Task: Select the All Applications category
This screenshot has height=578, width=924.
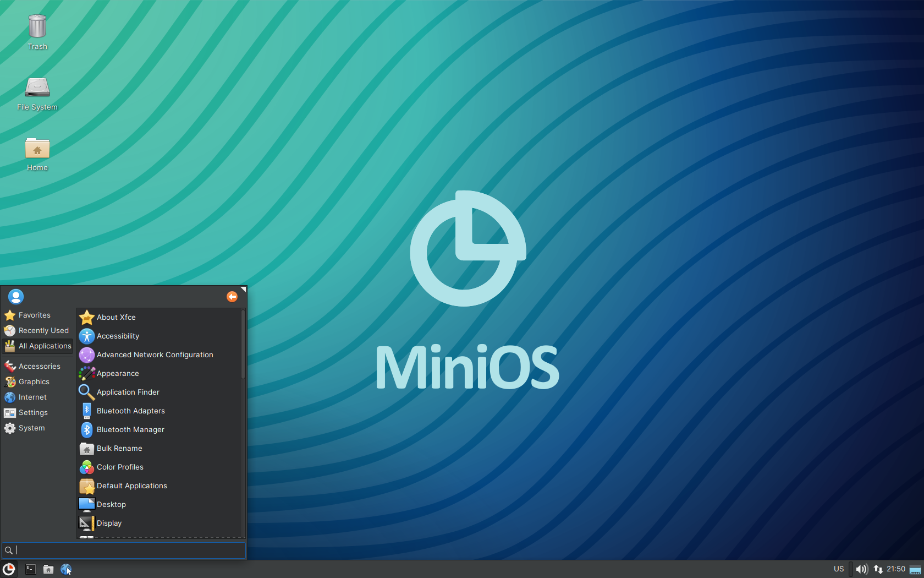Action: click(x=37, y=346)
